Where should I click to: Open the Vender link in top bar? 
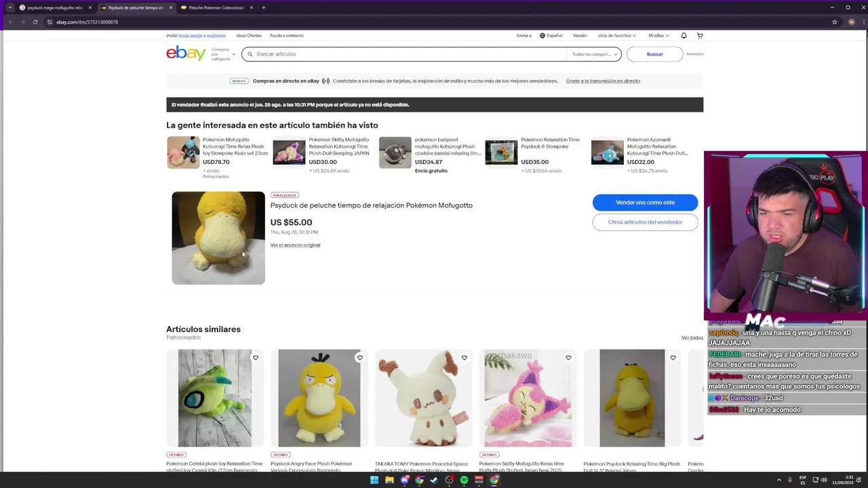pos(580,35)
